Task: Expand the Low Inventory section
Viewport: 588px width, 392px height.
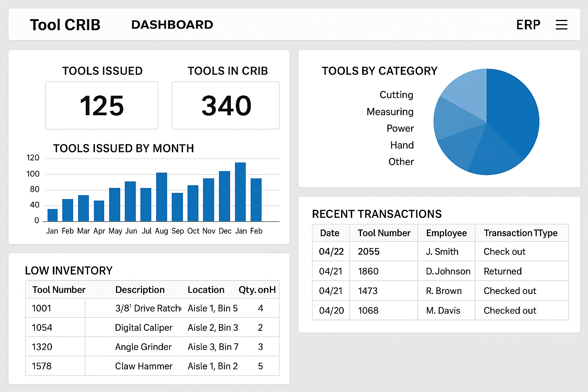Action: point(69,271)
